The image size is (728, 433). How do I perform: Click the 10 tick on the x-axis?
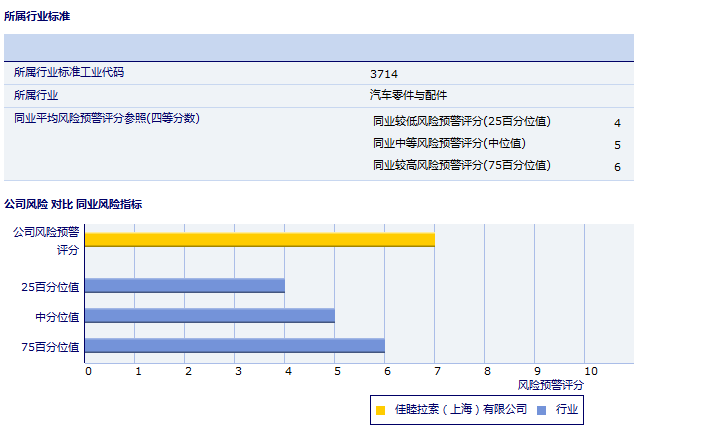pos(591,371)
